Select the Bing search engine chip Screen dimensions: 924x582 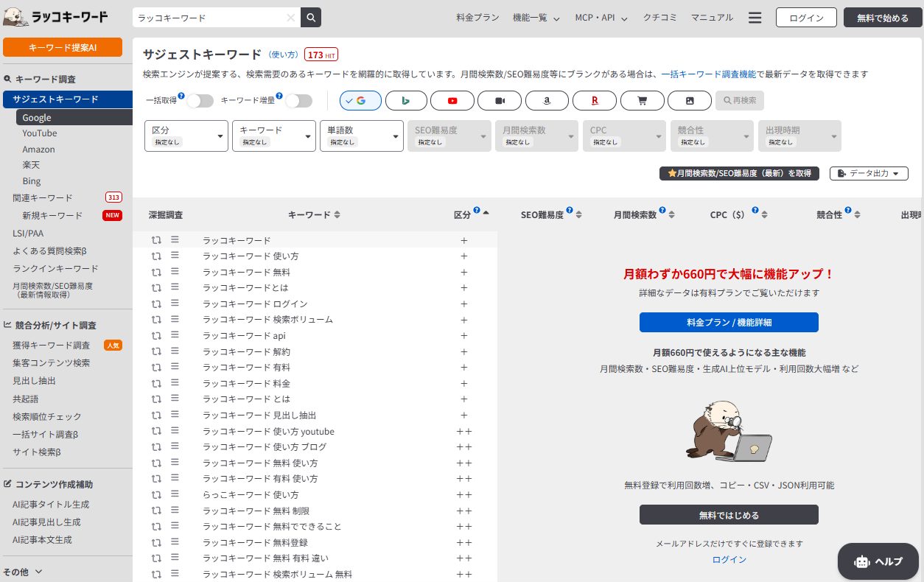[405, 100]
